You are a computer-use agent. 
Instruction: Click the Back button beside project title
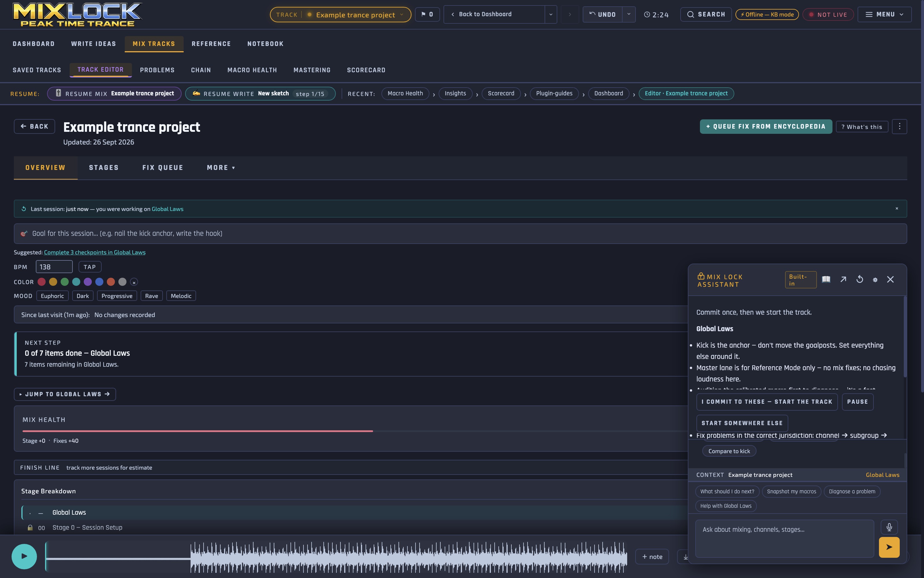click(x=34, y=127)
